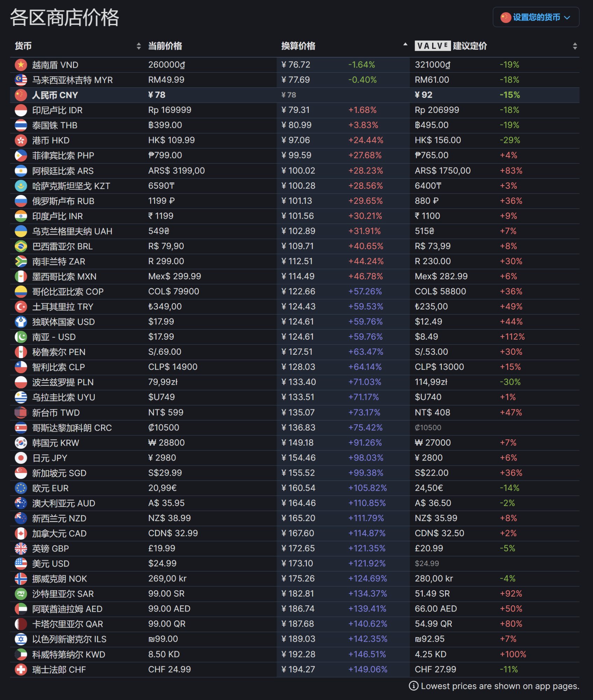This screenshot has height=700, width=593.
Task: Select the 人民币 CNY currency name
Action: [x=55, y=95]
